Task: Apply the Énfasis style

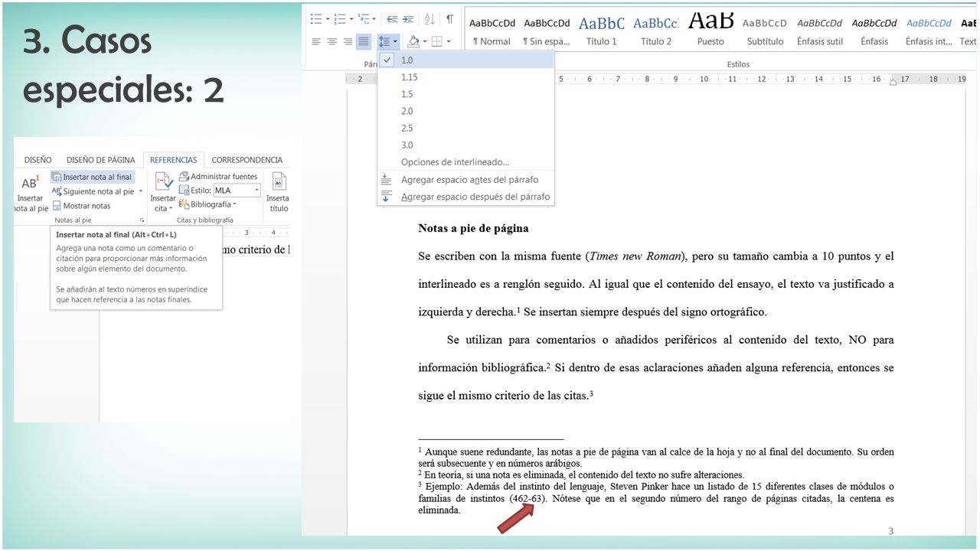Action: click(x=874, y=31)
